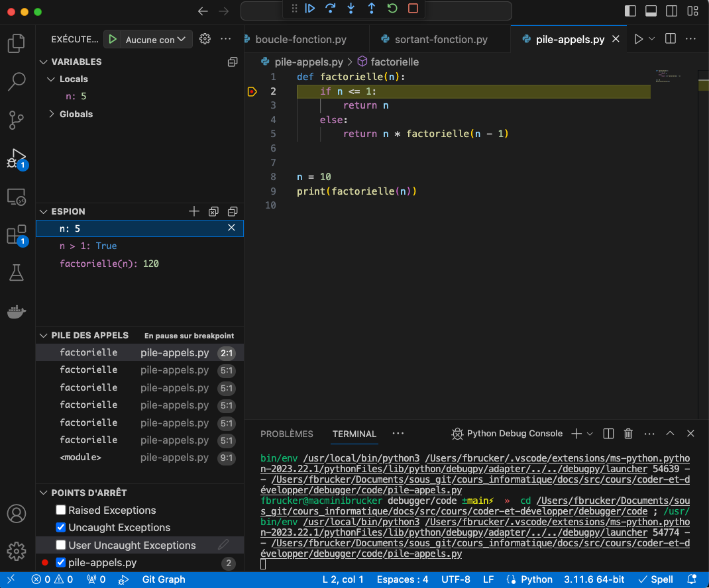
Task: Stop debugging with the red square
Action: click(x=413, y=9)
